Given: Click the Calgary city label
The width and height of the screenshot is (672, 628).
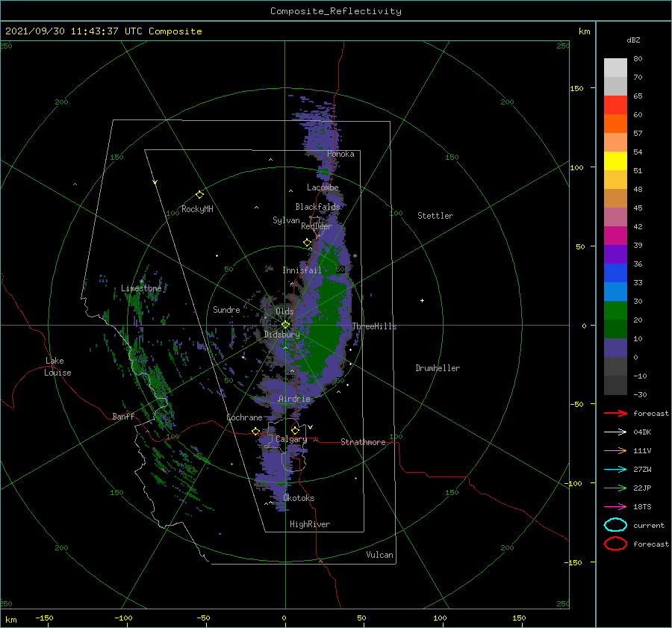Looking at the screenshot, I should [x=291, y=439].
